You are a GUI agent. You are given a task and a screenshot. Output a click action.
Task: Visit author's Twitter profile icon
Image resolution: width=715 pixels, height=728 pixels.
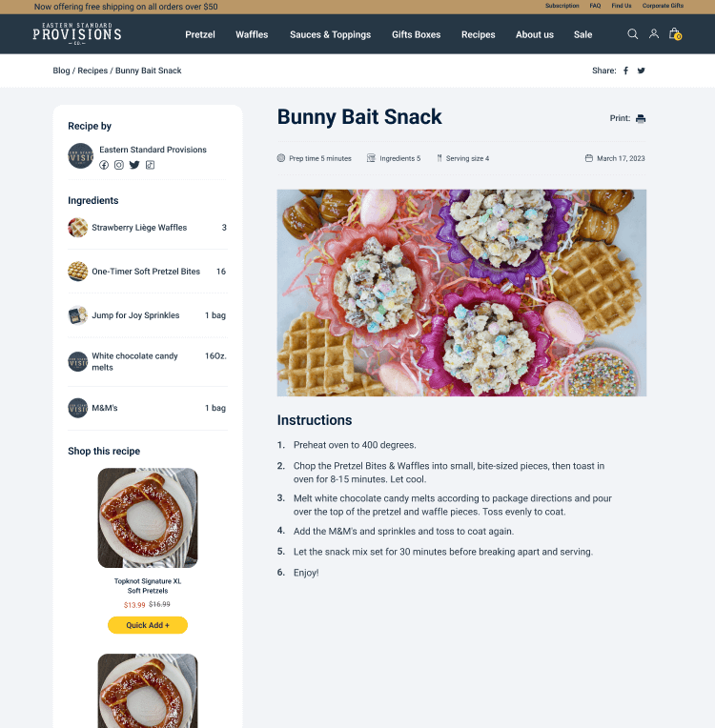134,165
